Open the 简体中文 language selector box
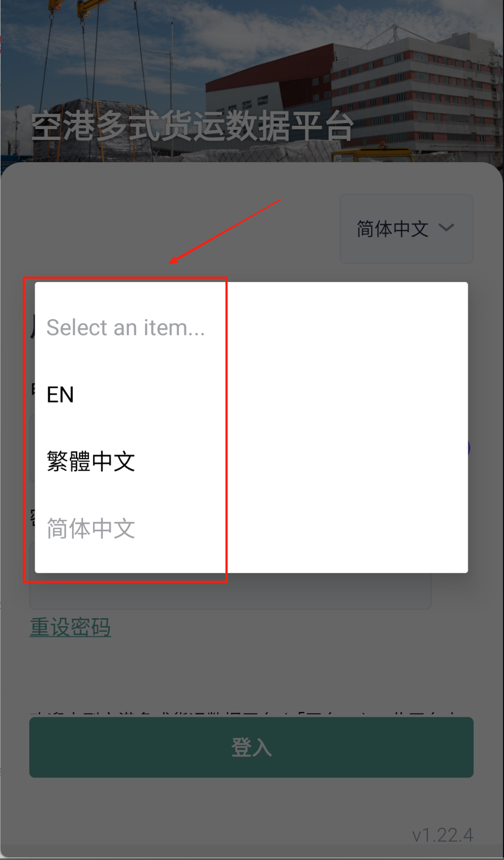 tap(406, 229)
